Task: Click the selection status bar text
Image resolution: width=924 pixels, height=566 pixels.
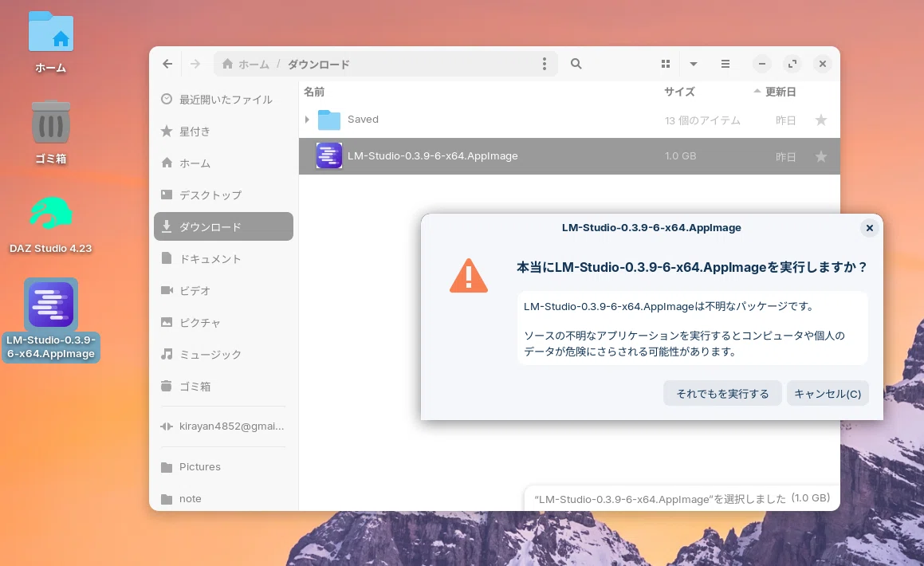Action: pos(682,499)
